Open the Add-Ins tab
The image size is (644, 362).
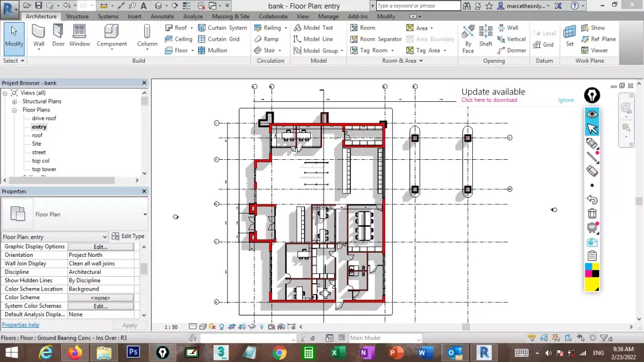click(357, 17)
